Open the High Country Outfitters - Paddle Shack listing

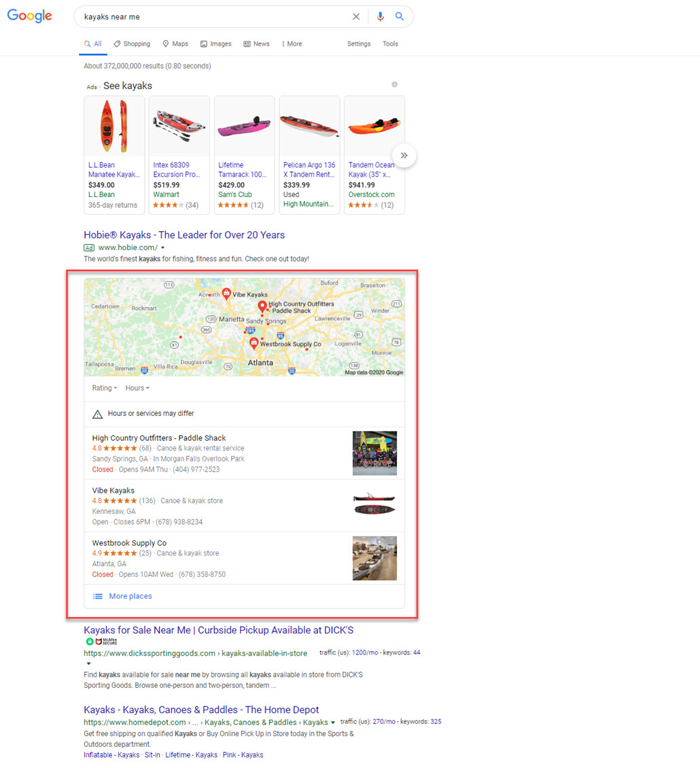[159, 438]
